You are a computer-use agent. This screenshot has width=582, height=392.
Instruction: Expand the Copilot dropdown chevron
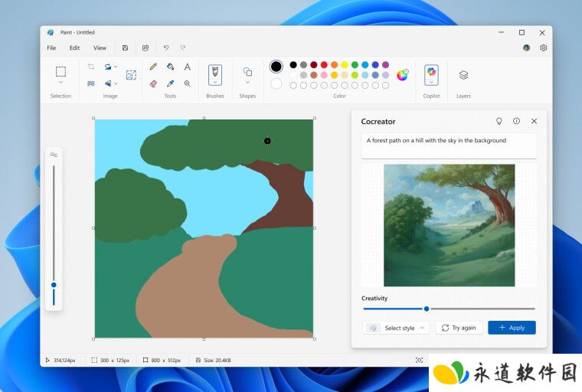[x=431, y=82]
